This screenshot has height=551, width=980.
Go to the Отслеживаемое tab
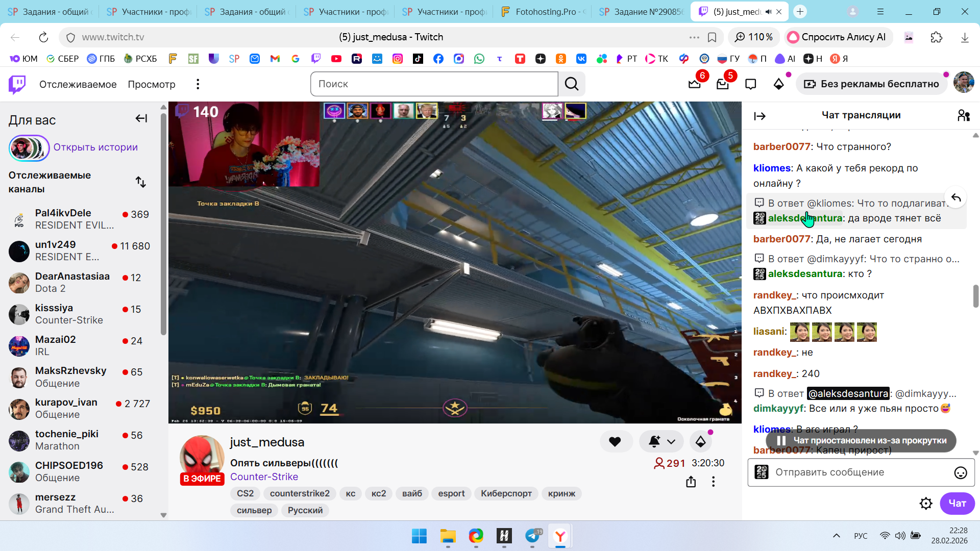[78, 84]
